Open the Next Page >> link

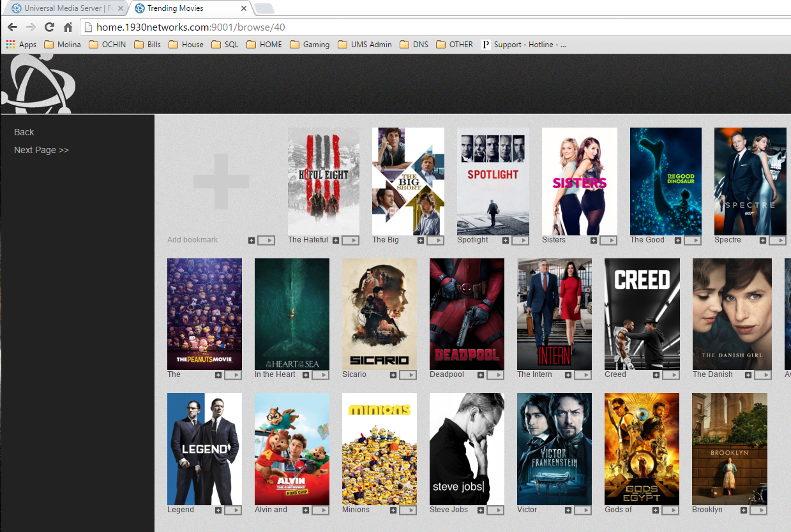click(x=41, y=150)
